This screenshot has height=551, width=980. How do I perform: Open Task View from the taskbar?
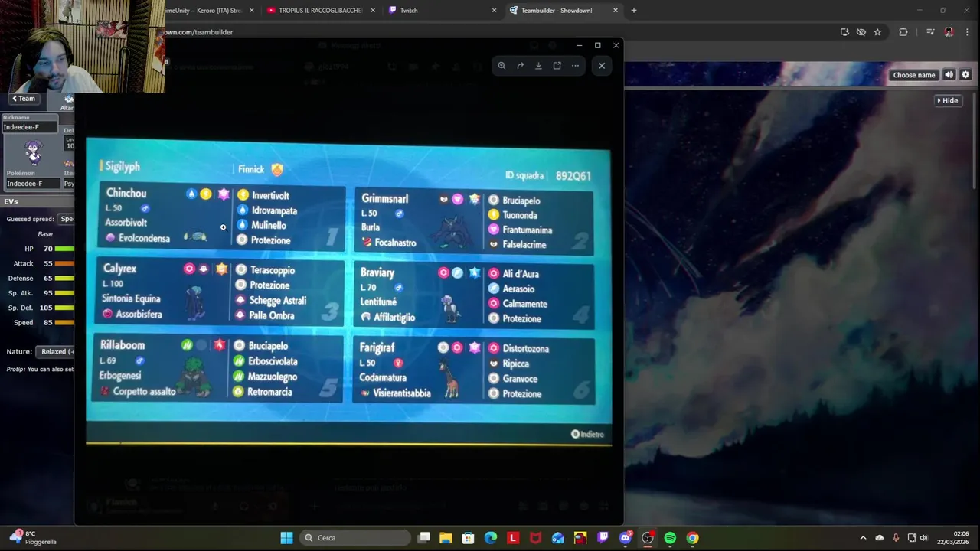[x=423, y=538]
